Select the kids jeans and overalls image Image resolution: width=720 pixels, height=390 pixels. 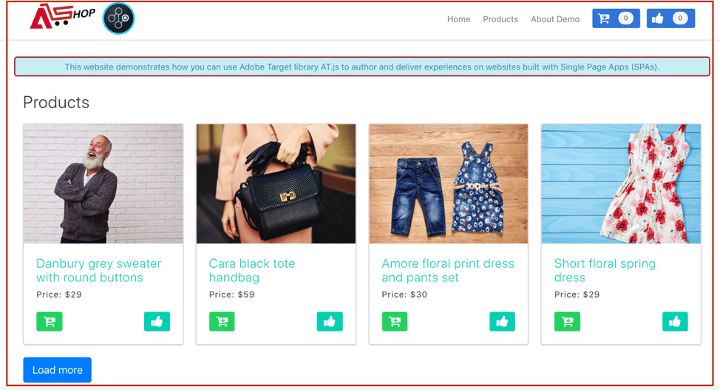[449, 183]
